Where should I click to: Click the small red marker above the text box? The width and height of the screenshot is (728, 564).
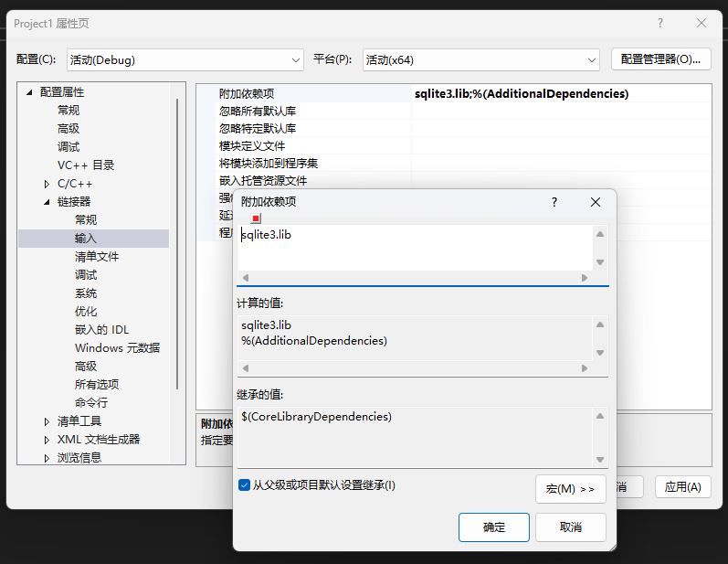coord(256,218)
